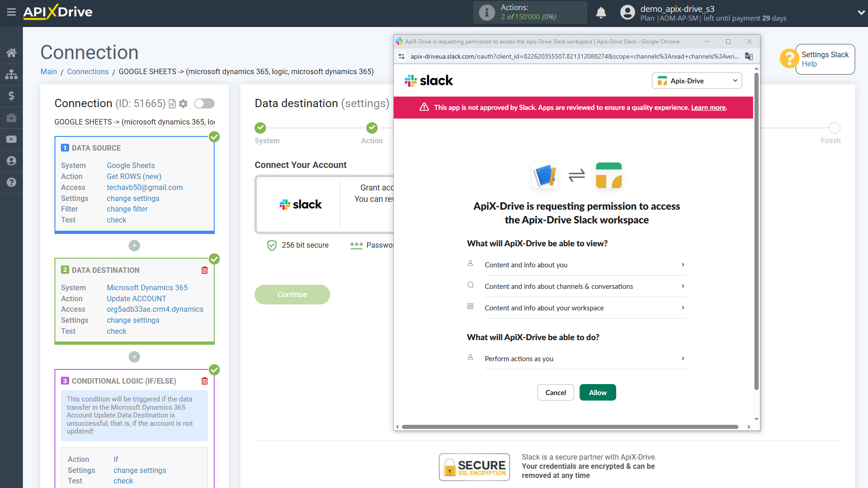Viewport: 868px width, 488px height.
Task: Open the Help link for Slack
Action: pos(809,64)
